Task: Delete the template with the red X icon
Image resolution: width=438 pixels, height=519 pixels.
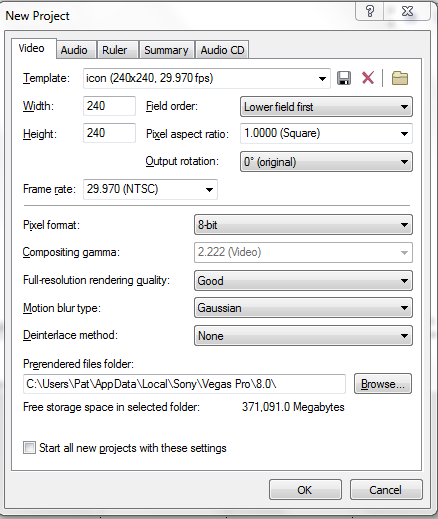Action: (368, 78)
